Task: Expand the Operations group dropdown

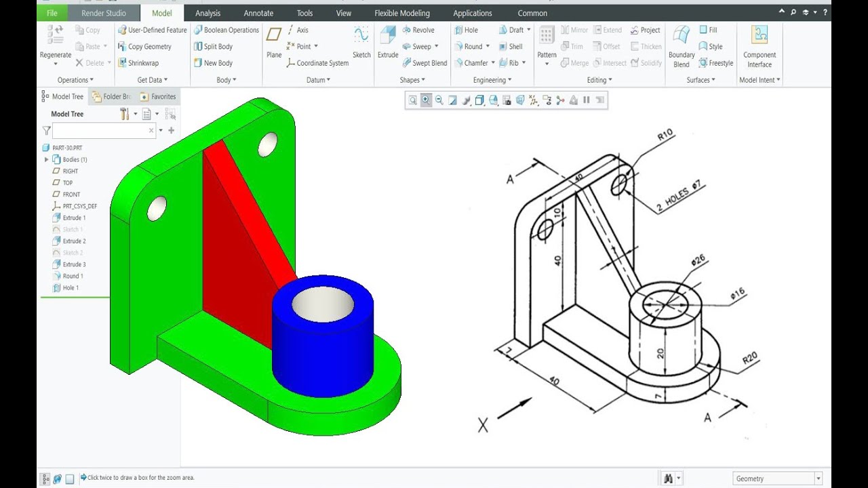Action: (75, 80)
